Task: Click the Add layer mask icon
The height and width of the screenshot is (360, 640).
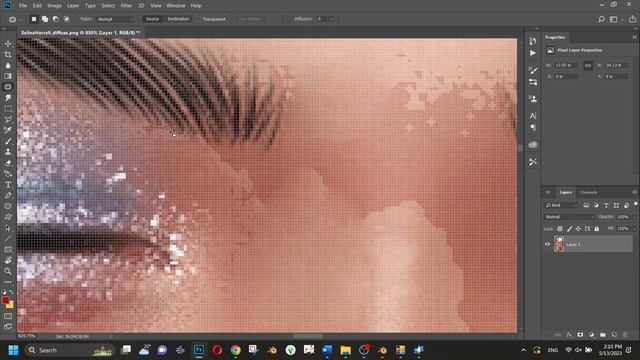Action: pyautogui.click(x=580, y=335)
